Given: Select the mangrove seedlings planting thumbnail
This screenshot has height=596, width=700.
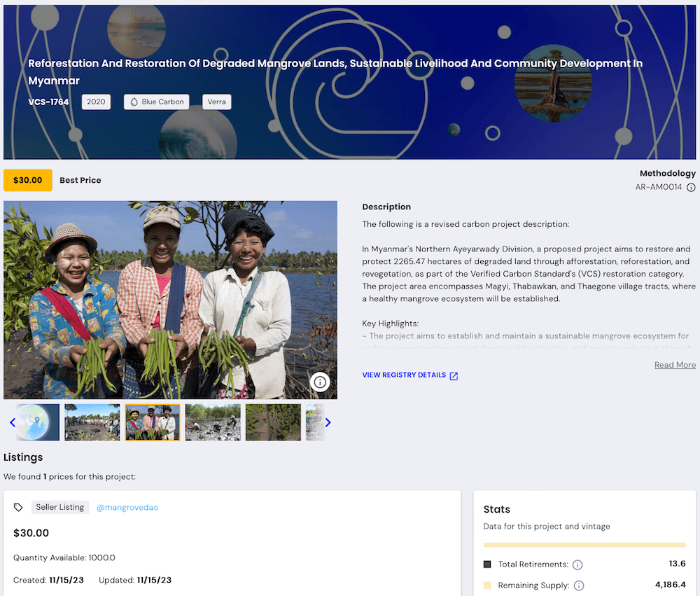Looking at the screenshot, I should (x=213, y=422).
